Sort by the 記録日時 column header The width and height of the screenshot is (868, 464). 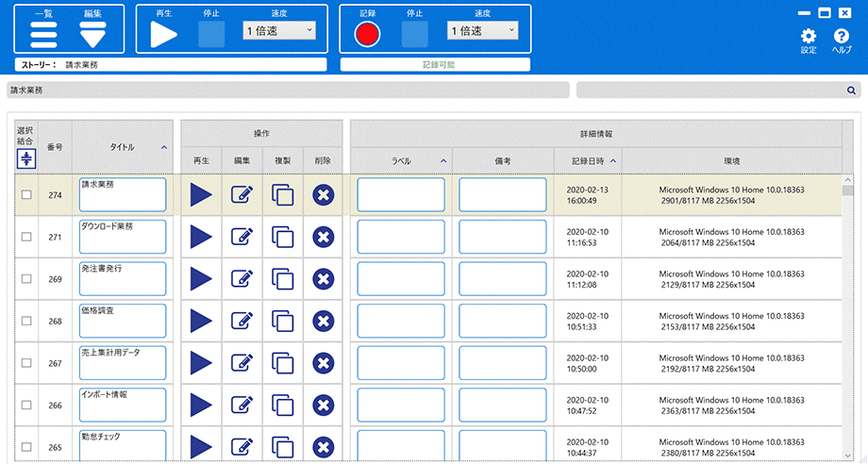[587, 160]
